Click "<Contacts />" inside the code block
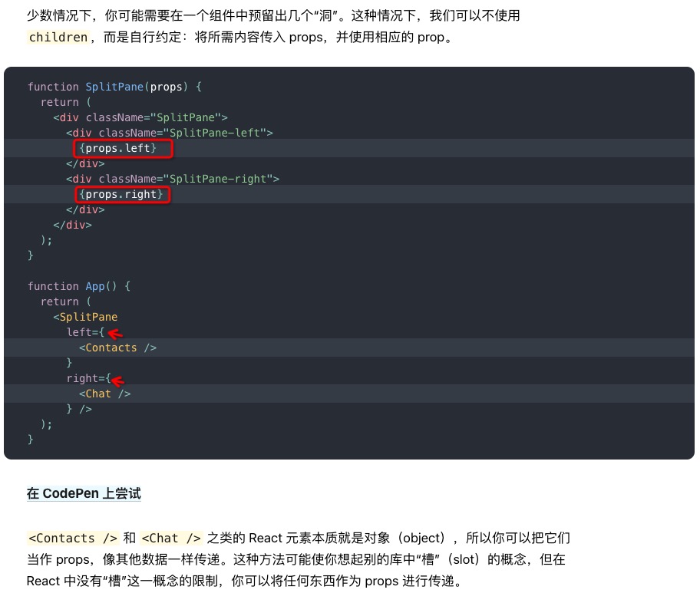 (118, 348)
